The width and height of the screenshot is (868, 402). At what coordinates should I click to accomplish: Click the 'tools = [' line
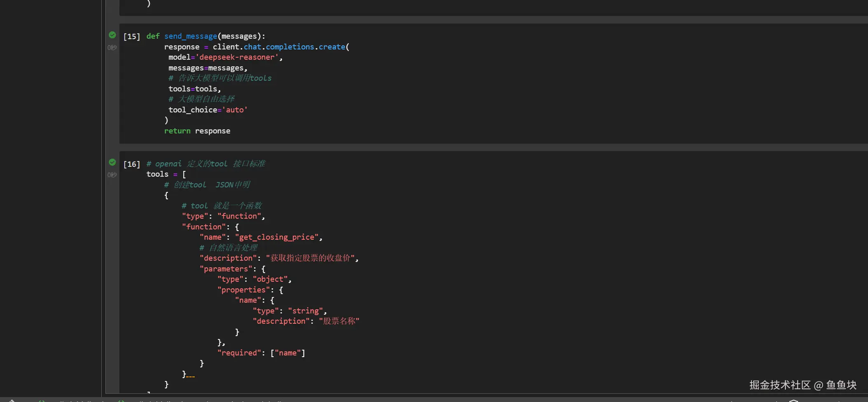[x=166, y=174]
